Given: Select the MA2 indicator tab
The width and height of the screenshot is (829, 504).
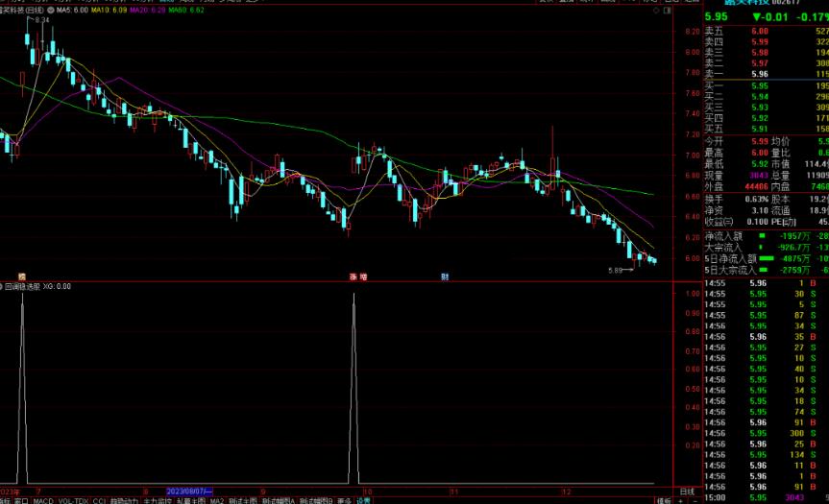Looking at the screenshot, I should [x=217, y=500].
